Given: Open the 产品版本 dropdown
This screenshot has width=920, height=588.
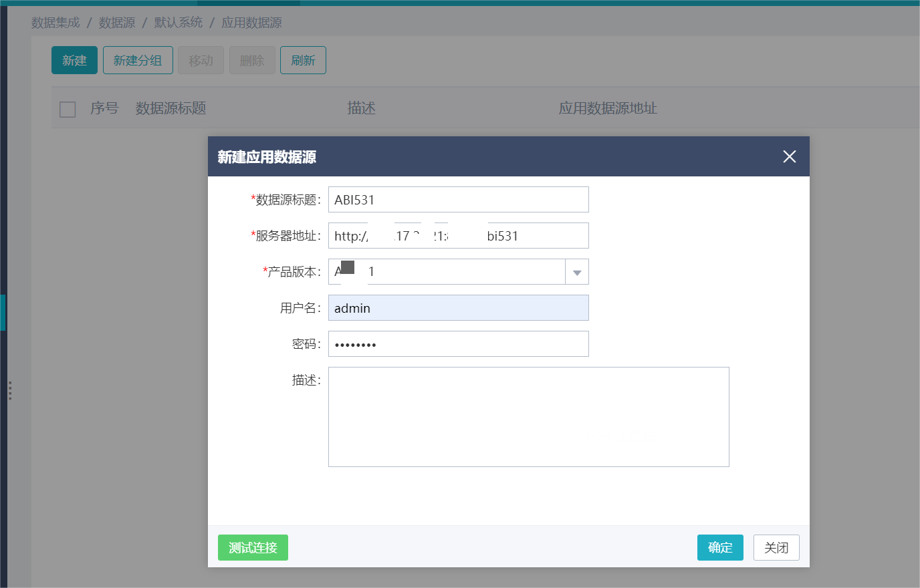Looking at the screenshot, I should [x=459, y=271].
